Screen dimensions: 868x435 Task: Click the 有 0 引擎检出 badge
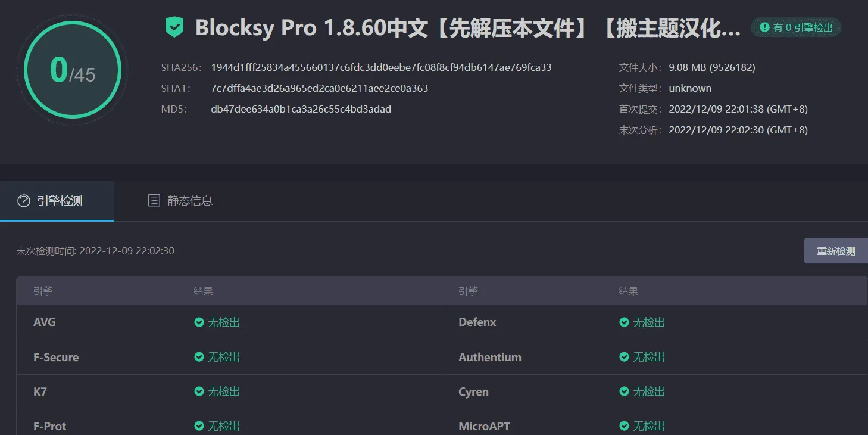tap(796, 27)
